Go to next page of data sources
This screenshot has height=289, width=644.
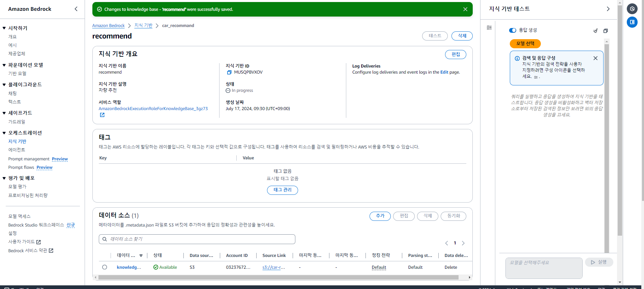tap(463, 243)
